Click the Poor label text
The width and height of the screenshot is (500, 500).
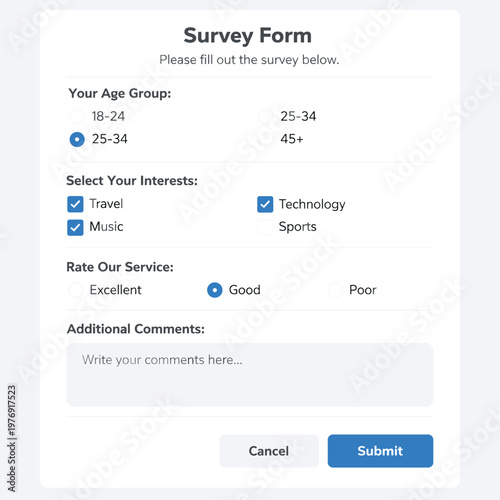pyautogui.click(x=363, y=290)
